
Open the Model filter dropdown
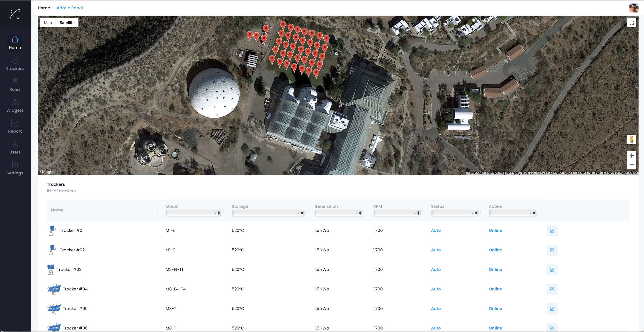click(193, 213)
